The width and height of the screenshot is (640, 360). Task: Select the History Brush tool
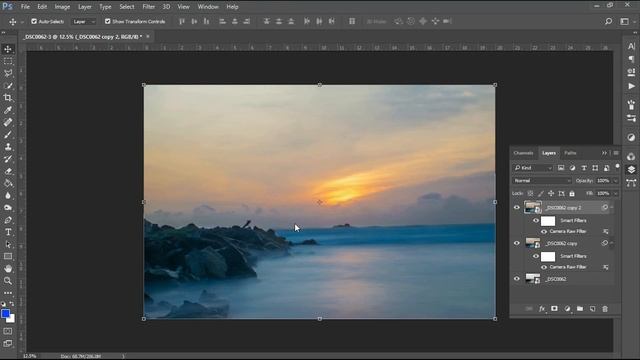click(x=8, y=159)
